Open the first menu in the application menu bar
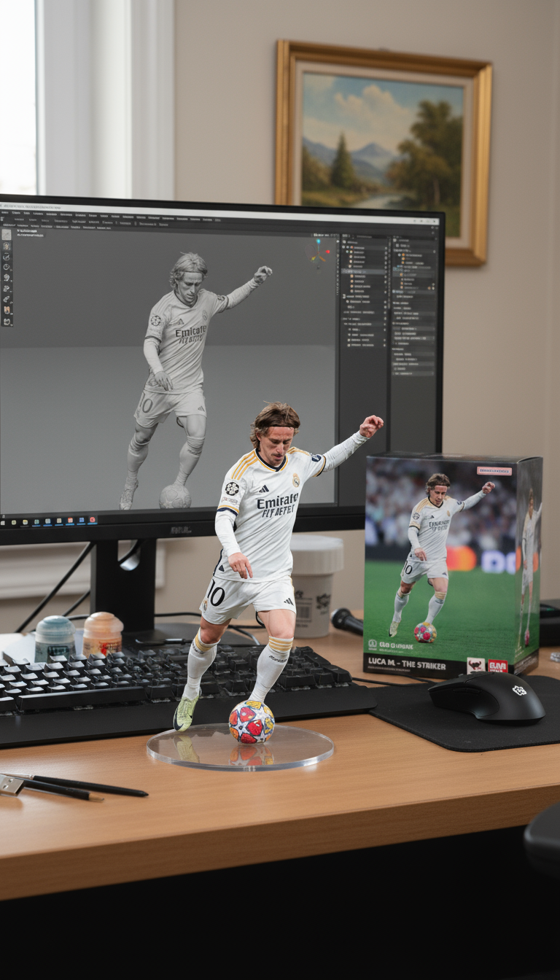 pos(4,212)
